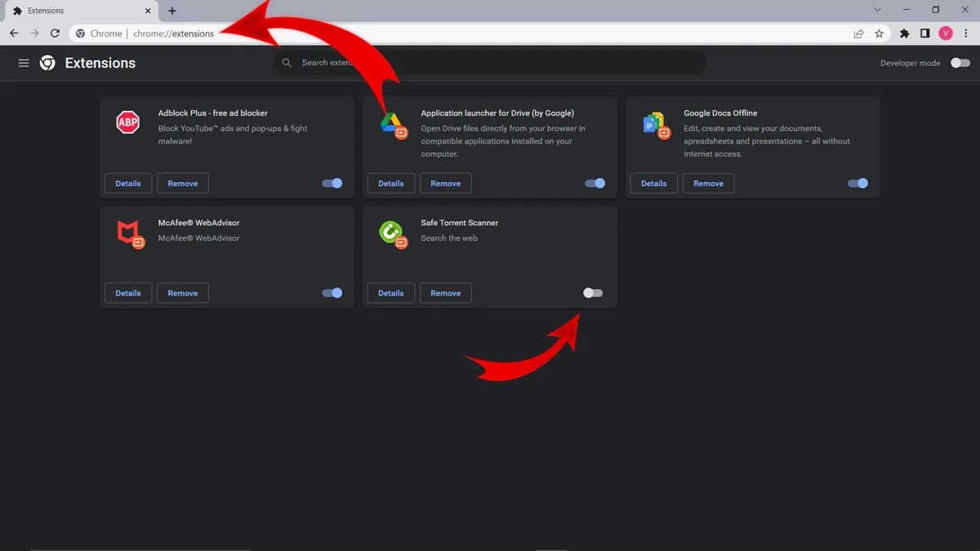Bookmark this page with the star icon
This screenshot has width=980, height=551.
pos(879,33)
